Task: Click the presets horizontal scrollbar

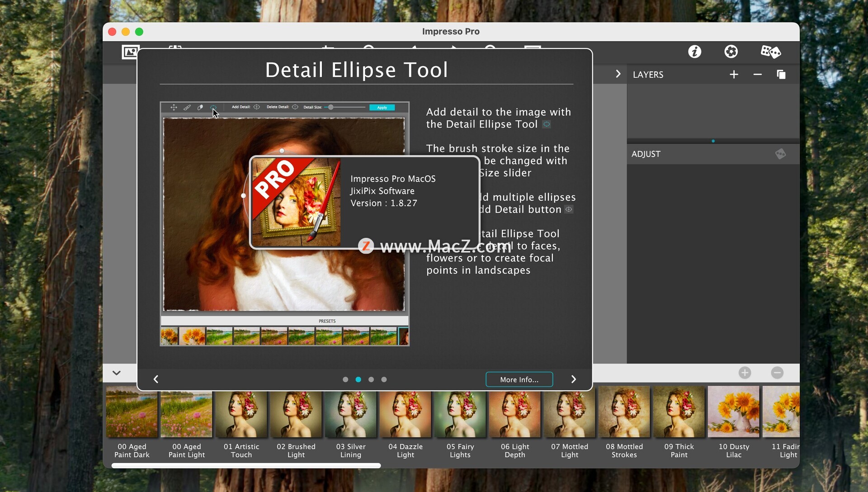Action: (x=246, y=465)
